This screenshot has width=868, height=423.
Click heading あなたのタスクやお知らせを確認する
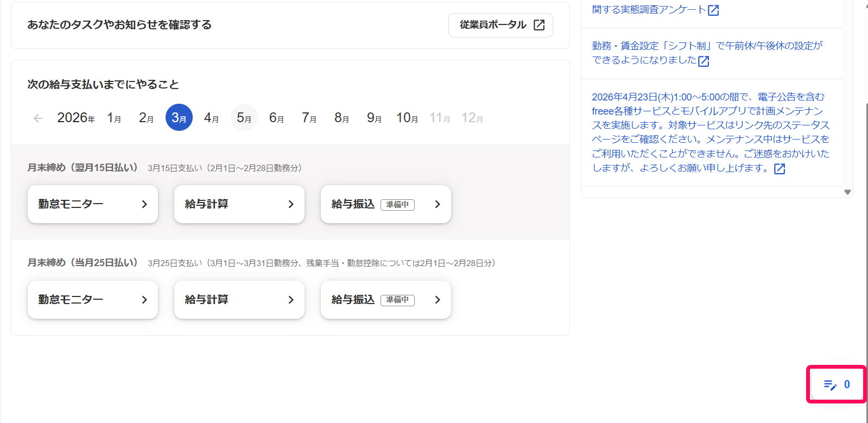pyautogui.click(x=119, y=25)
